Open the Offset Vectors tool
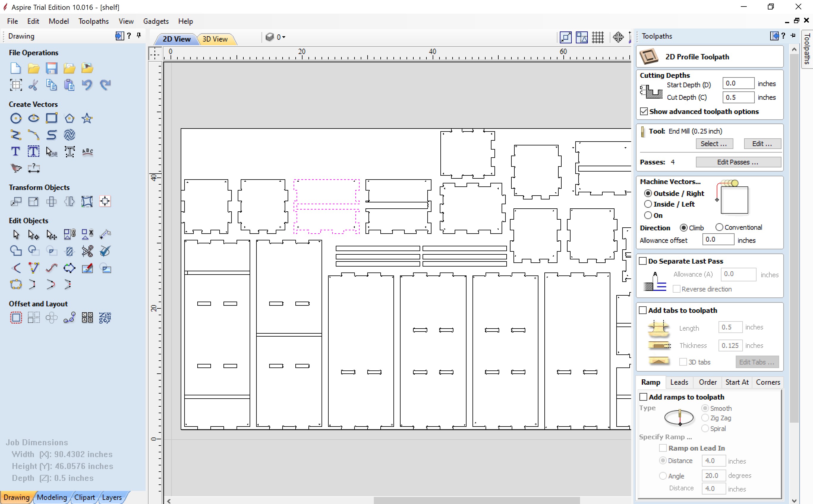813x504 pixels. click(16, 318)
